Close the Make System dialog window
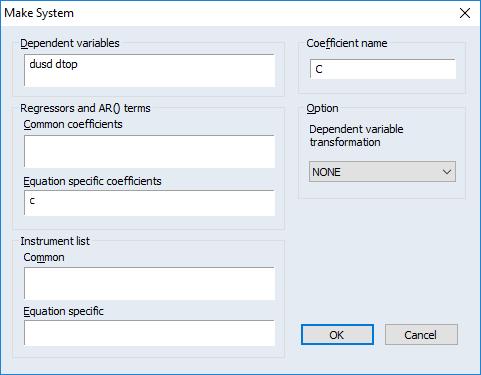The image size is (481, 375). [x=465, y=13]
